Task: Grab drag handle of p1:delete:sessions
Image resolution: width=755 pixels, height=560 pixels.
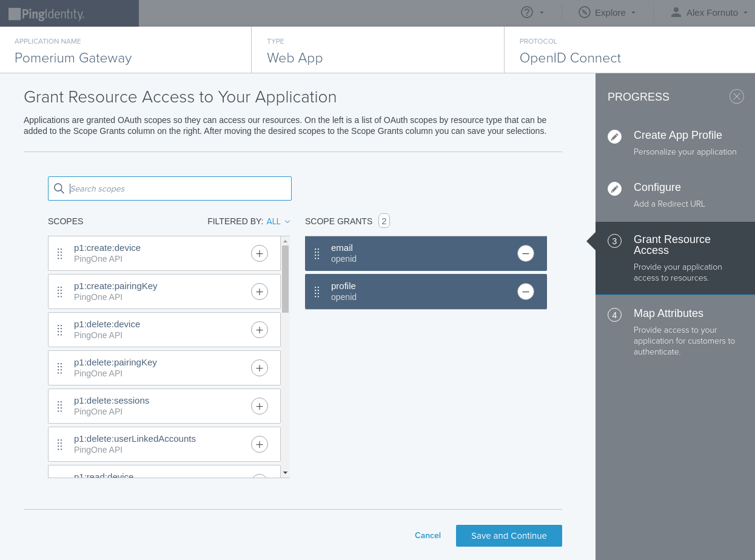Action: (59, 407)
